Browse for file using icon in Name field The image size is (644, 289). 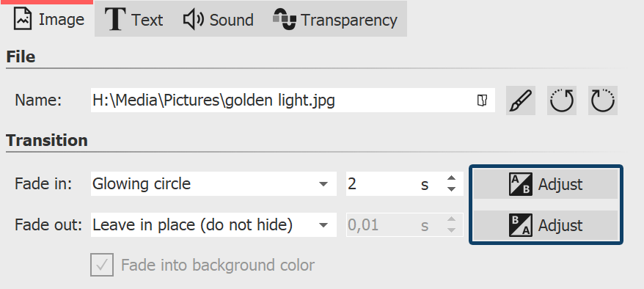pyautogui.click(x=482, y=100)
